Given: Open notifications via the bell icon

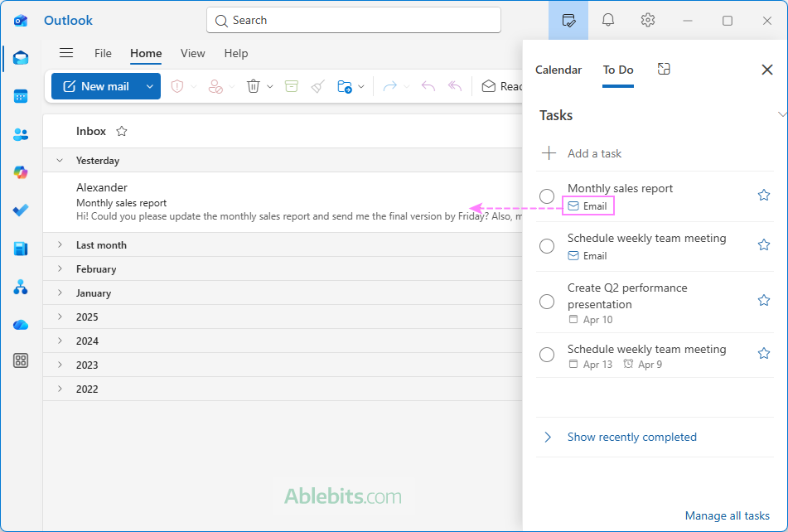Looking at the screenshot, I should (607, 20).
